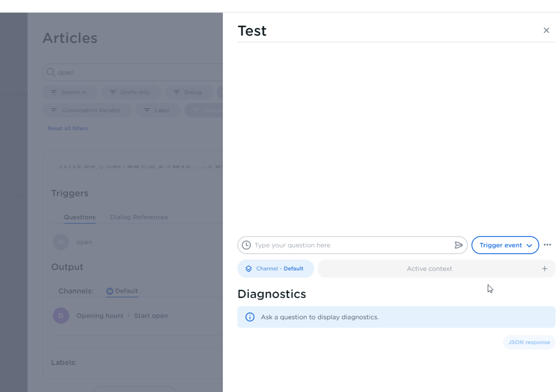Image resolution: width=560 pixels, height=392 pixels.
Task: Expand Active context with the plus control
Action: point(544,268)
